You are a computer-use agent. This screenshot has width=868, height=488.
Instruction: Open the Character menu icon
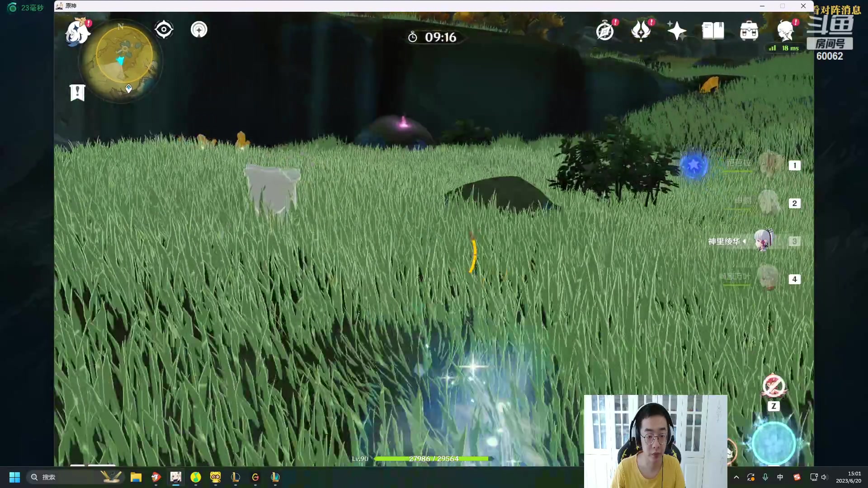point(786,31)
